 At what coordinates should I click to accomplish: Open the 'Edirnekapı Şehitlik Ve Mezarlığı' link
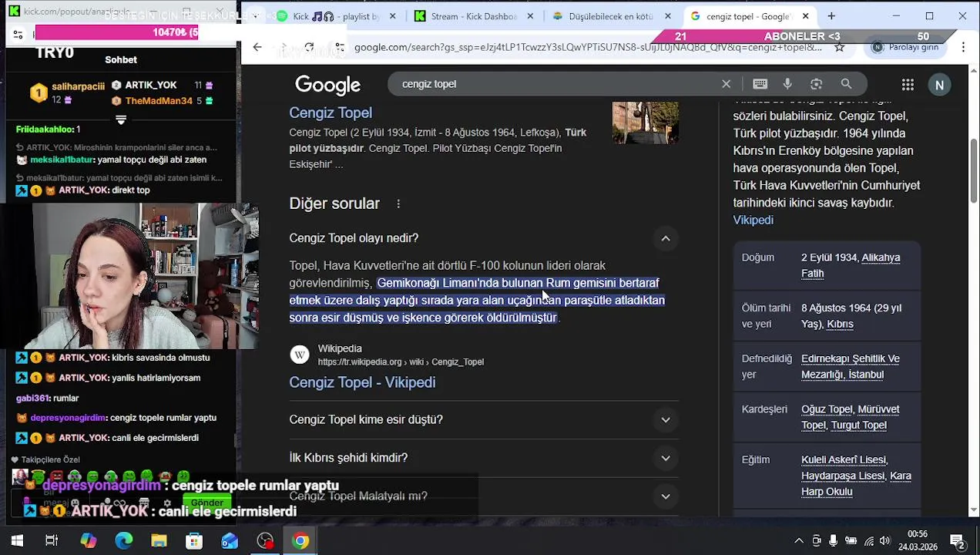point(850,367)
